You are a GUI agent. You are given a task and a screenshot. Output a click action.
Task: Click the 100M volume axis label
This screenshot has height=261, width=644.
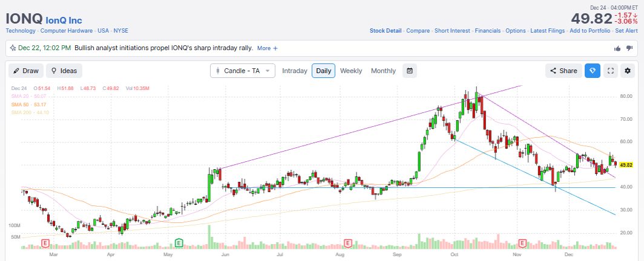coord(15,226)
